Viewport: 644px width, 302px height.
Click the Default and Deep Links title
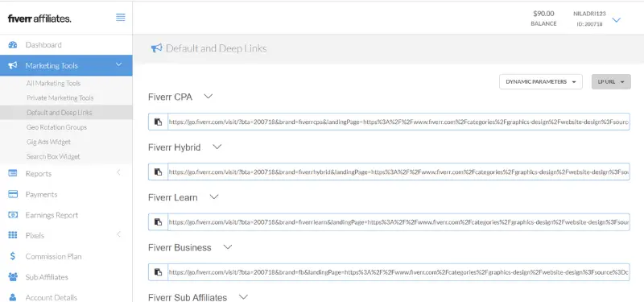(216, 48)
